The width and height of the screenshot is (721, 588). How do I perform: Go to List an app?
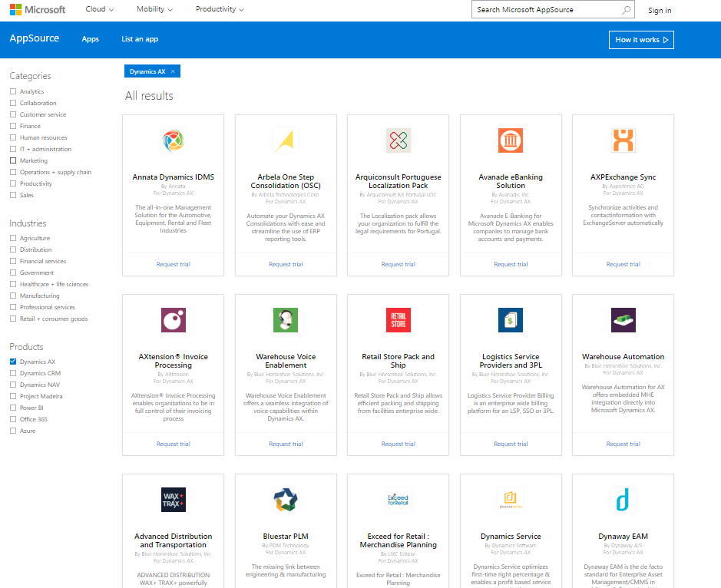point(140,39)
